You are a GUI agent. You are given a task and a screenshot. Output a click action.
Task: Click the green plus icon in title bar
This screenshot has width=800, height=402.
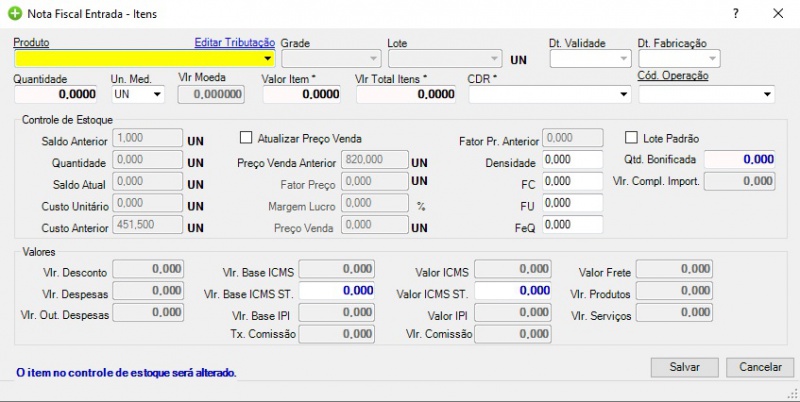coord(14,14)
